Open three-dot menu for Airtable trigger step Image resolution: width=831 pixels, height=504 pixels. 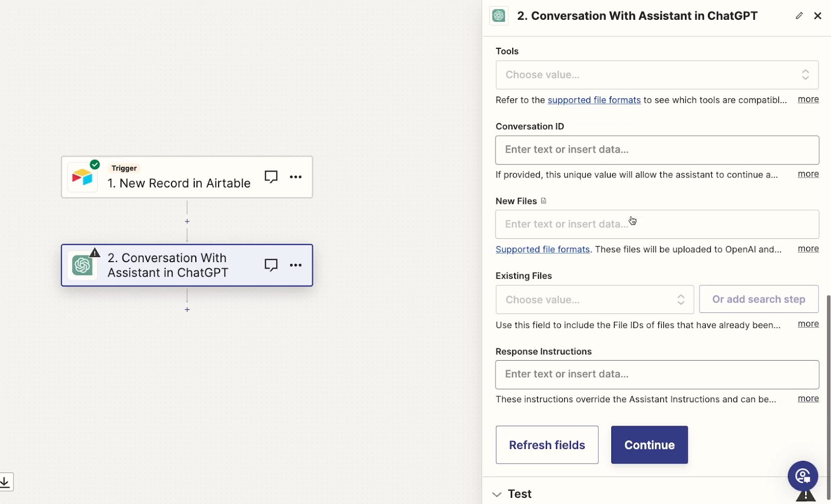click(296, 177)
